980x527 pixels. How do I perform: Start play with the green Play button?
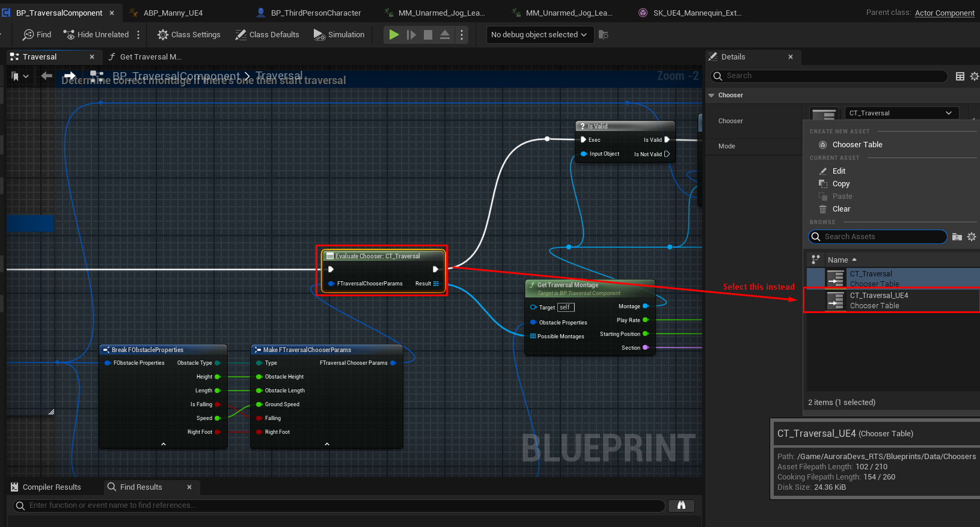(394, 35)
